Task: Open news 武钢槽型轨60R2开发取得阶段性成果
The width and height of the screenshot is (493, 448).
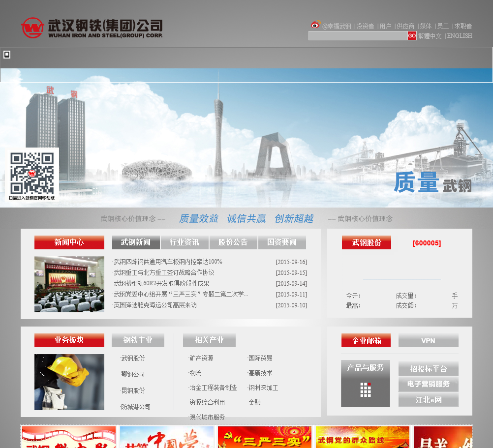Action: tap(161, 283)
